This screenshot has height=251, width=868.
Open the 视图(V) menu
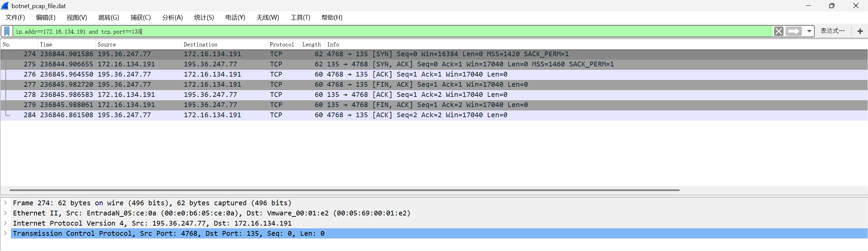tap(77, 18)
